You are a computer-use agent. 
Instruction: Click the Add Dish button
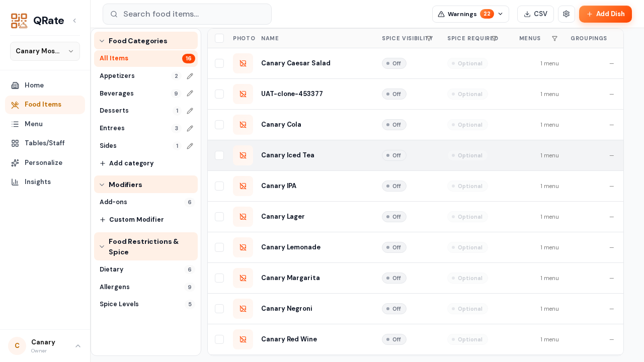[605, 14]
